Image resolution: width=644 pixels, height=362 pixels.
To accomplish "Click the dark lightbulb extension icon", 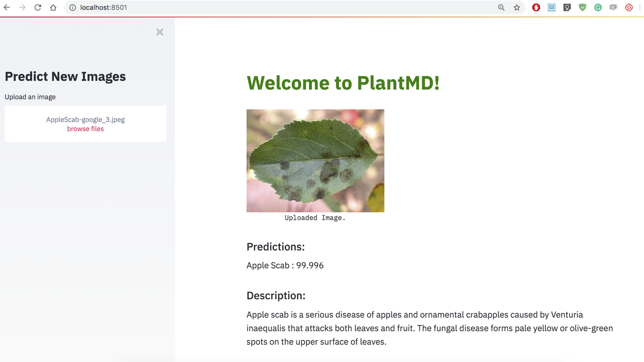I will [x=567, y=7].
